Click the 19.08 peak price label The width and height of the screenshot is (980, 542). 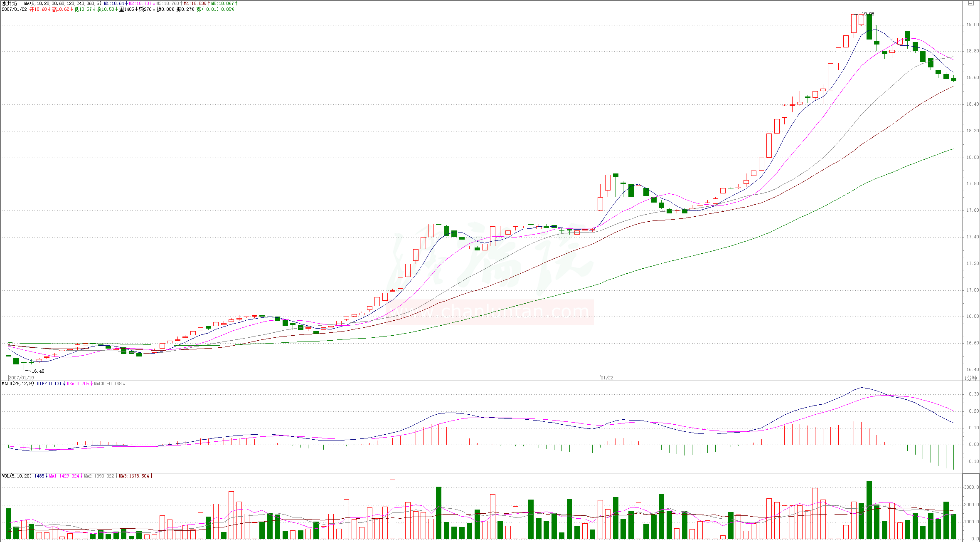[868, 14]
